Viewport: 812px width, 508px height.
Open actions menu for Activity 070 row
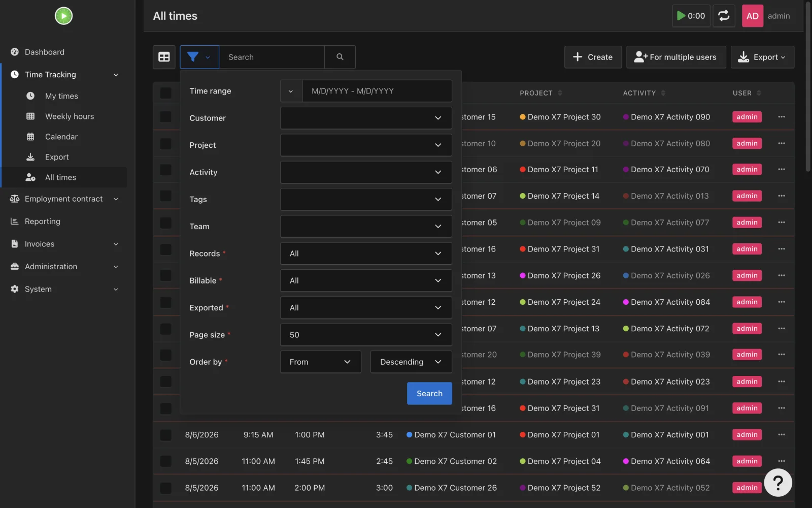pyautogui.click(x=782, y=170)
